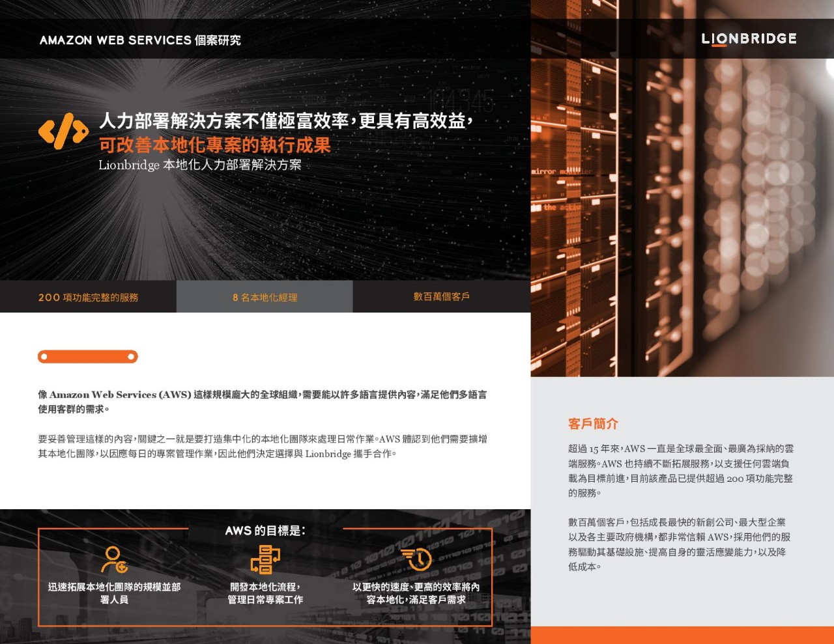Click the orange code brackets icon
This screenshot has height=644, width=834.
pyautogui.click(x=63, y=131)
